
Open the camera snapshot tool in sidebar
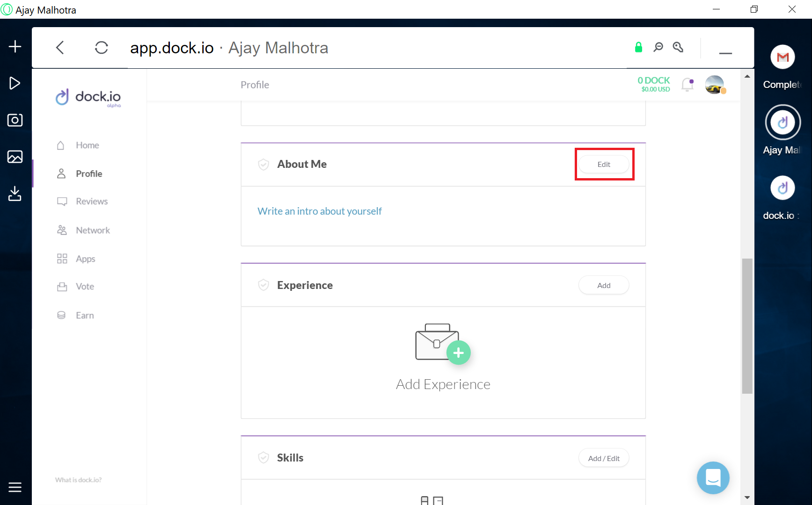(15, 120)
